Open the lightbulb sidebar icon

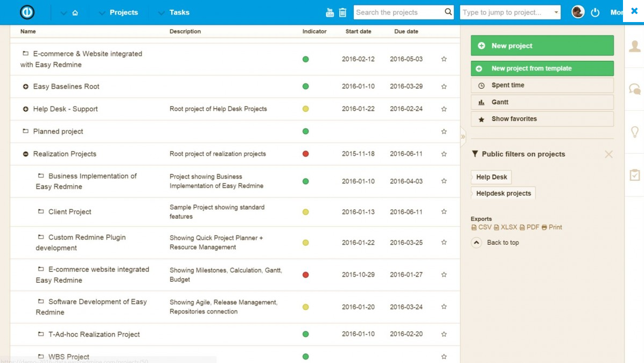pos(634,132)
